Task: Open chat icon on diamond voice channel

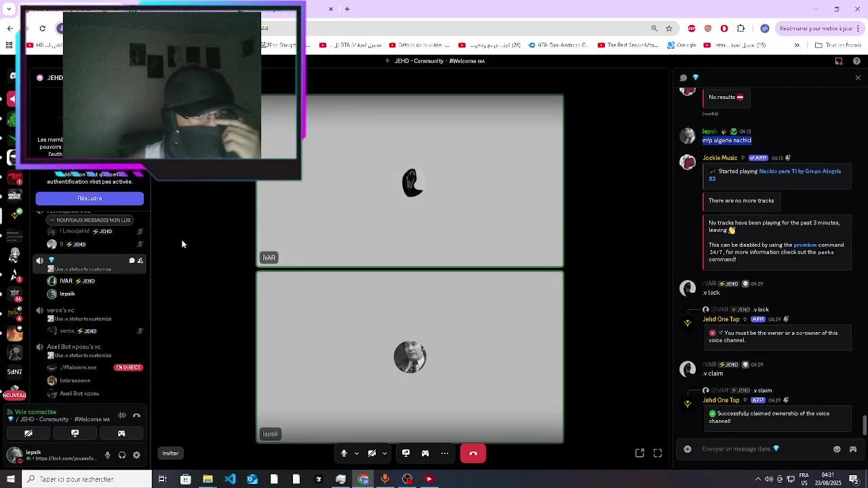Action: tap(132, 260)
